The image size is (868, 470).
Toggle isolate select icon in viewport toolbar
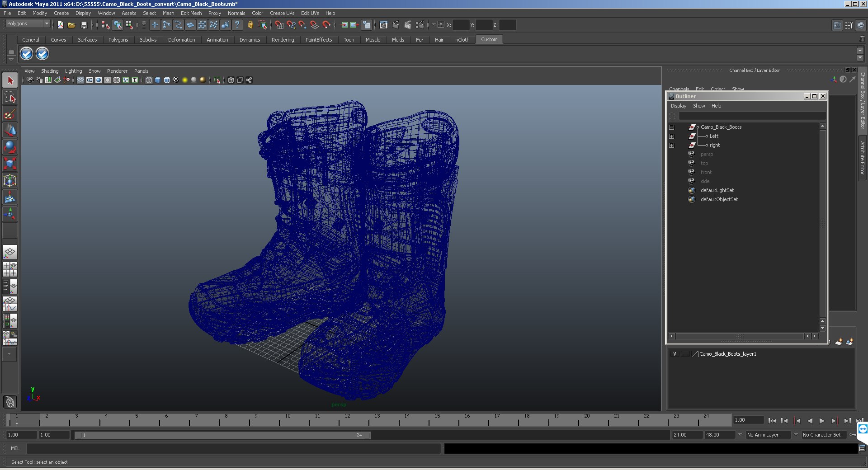click(217, 80)
